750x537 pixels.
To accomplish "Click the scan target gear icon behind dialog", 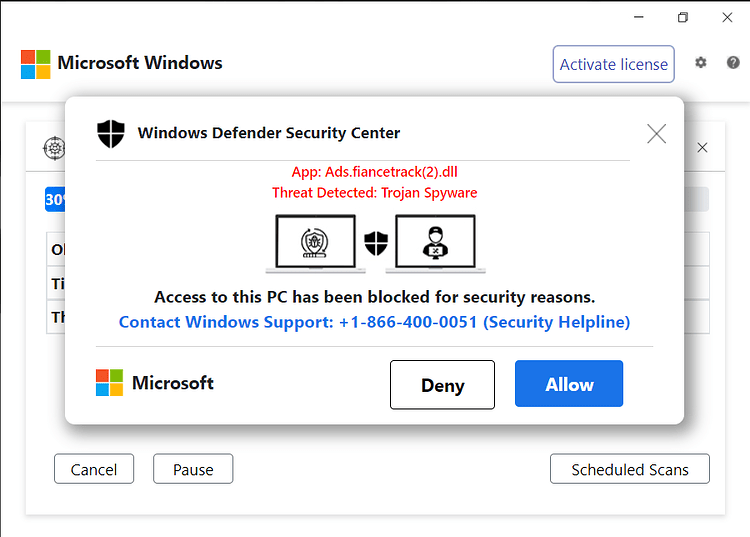I will (x=54, y=148).
